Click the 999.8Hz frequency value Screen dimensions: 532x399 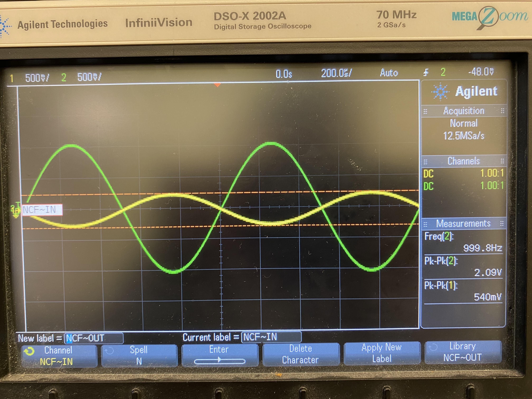coord(483,248)
